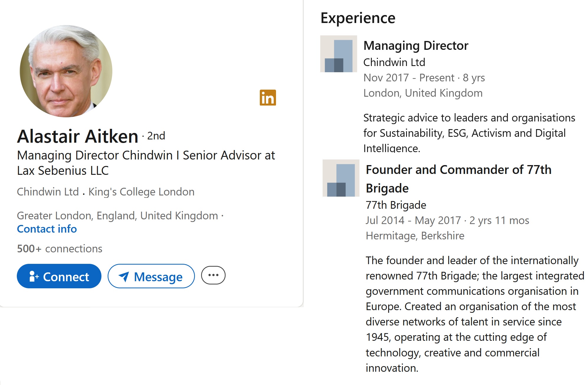
Task: Click the Alastair Aitken name heading
Action: point(78,136)
